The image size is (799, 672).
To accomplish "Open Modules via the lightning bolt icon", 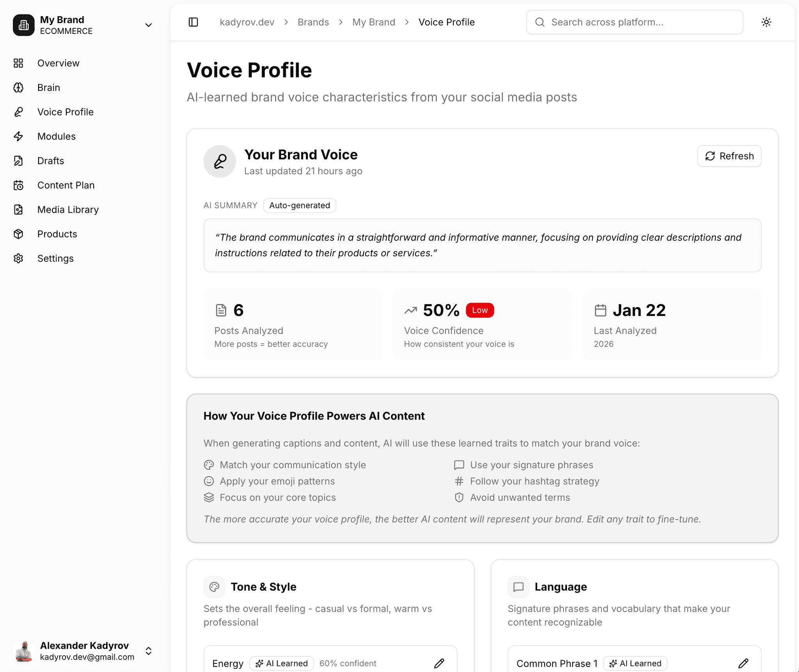I will (x=19, y=137).
